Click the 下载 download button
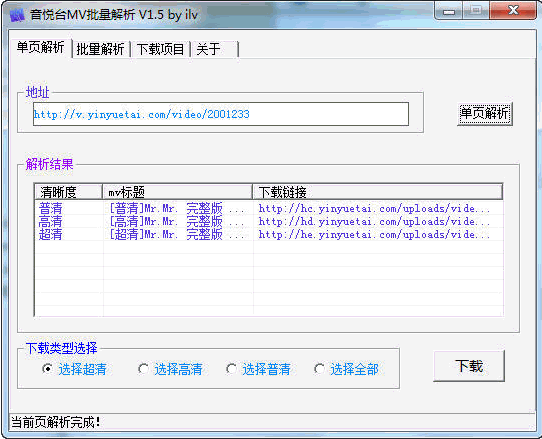This screenshot has height=439, width=542. pyautogui.click(x=469, y=366)
